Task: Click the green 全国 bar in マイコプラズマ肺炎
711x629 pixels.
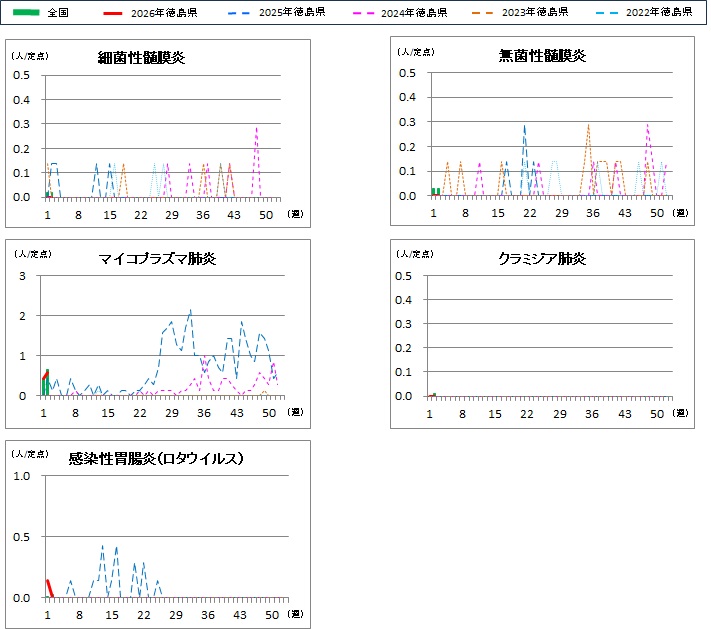Action: click(x=45, y=384)
